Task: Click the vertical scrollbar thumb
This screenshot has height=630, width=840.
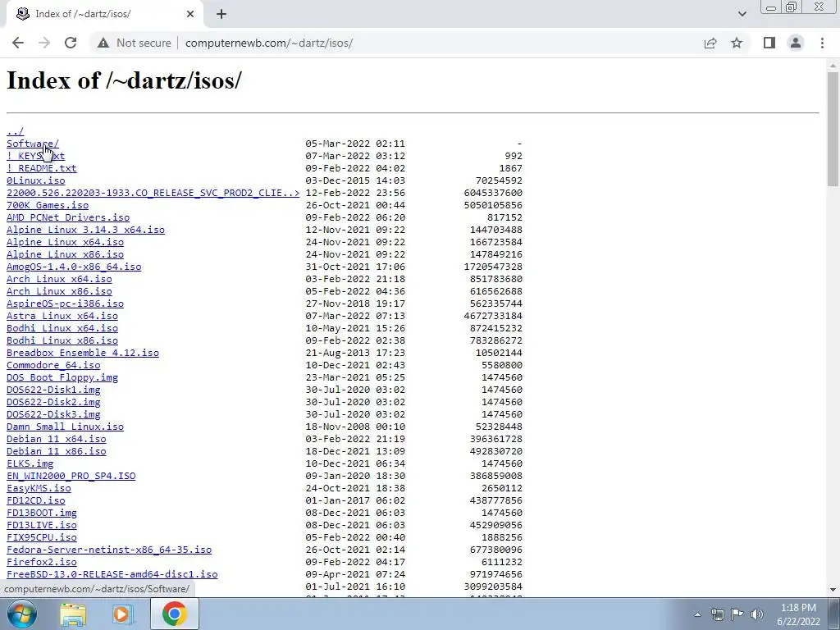Action: [x=833, y=129]
